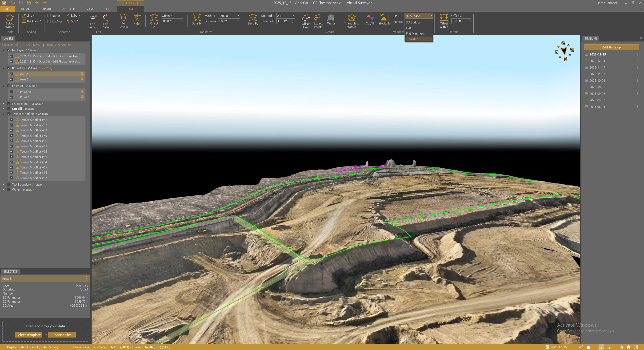Activate the Select Within tool

tap(10, 21)
